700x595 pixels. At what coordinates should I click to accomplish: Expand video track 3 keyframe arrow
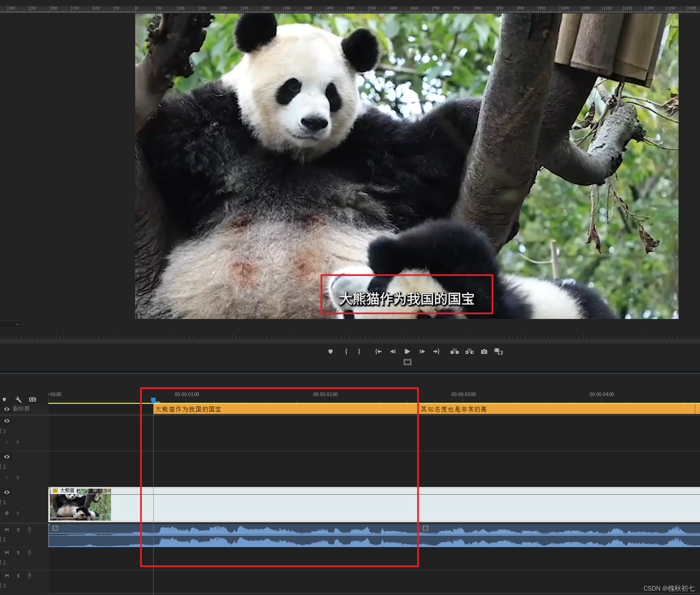18,442
